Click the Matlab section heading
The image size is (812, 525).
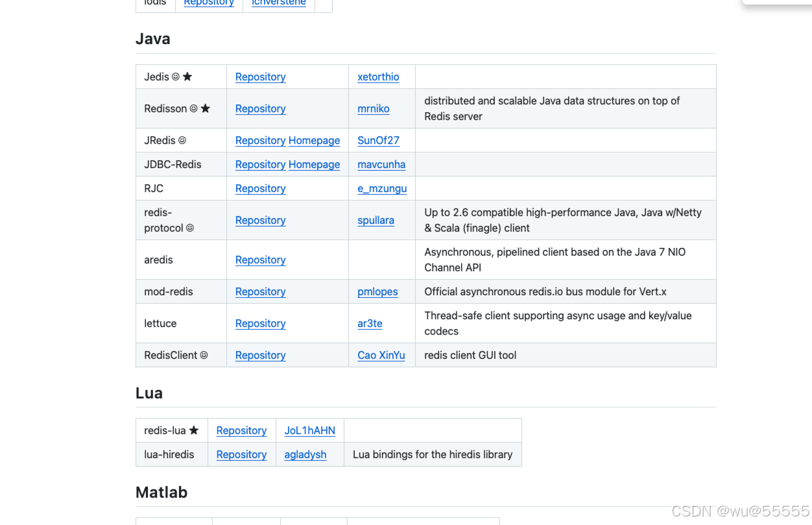[161, 493]
